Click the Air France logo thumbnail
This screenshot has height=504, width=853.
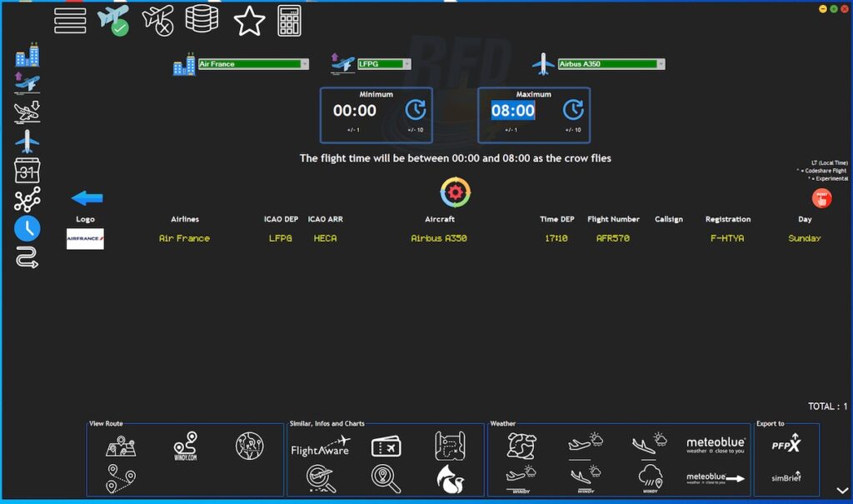tap(85, 238)
